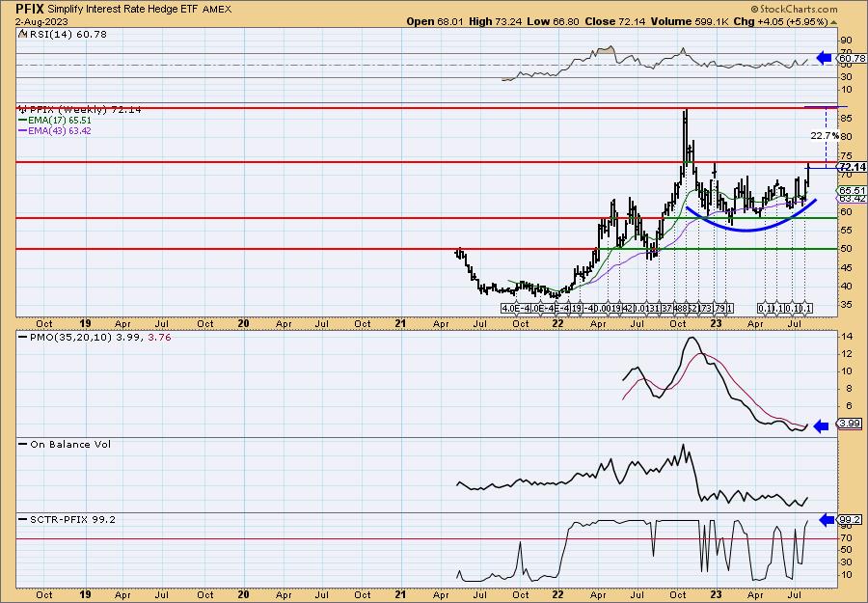The height and width of the screenshot is (603, 868).
Task: Select the Open 68.01 value
Action: pyautogui.click(x=436, y=21)
